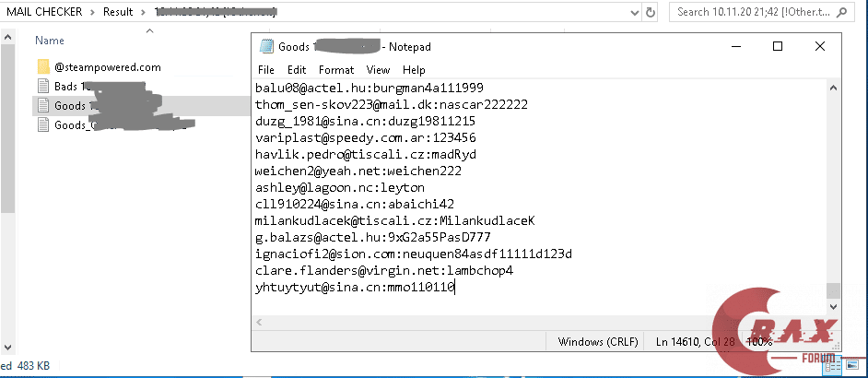Open the File menu in Notepad
This screenshot has width=868, height=378.
coord(266,70)
